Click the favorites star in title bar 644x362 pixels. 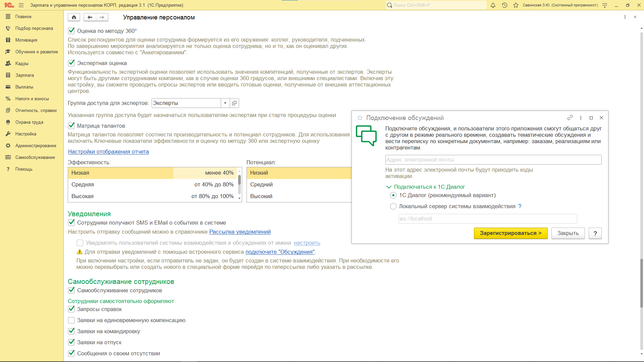click(516, 5)
